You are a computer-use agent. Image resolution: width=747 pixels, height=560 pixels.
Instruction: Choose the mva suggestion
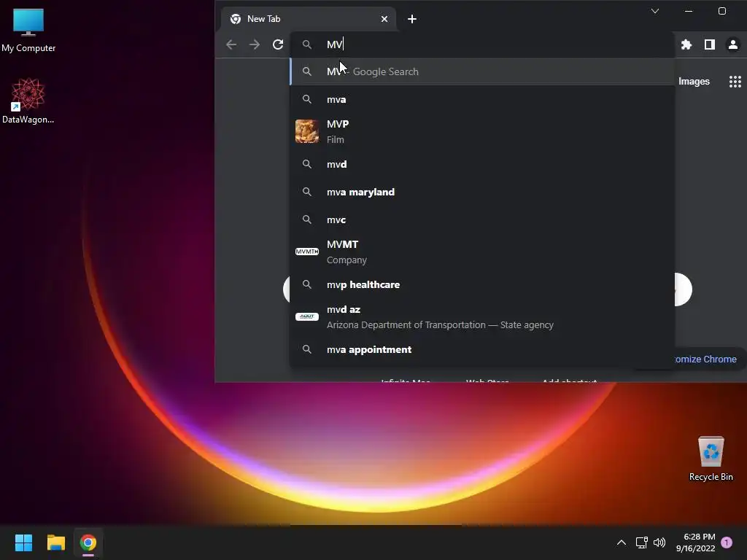pos(482,99)
